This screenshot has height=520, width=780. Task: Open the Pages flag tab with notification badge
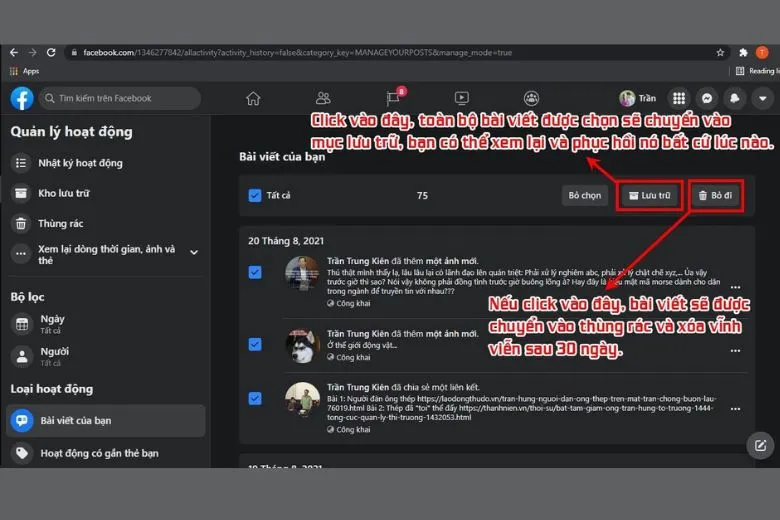click(395, 97)
